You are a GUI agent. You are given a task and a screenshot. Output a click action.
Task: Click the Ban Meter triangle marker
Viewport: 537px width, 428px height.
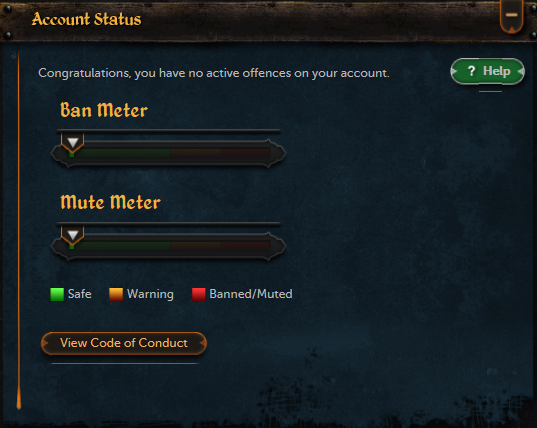(73, 142)
